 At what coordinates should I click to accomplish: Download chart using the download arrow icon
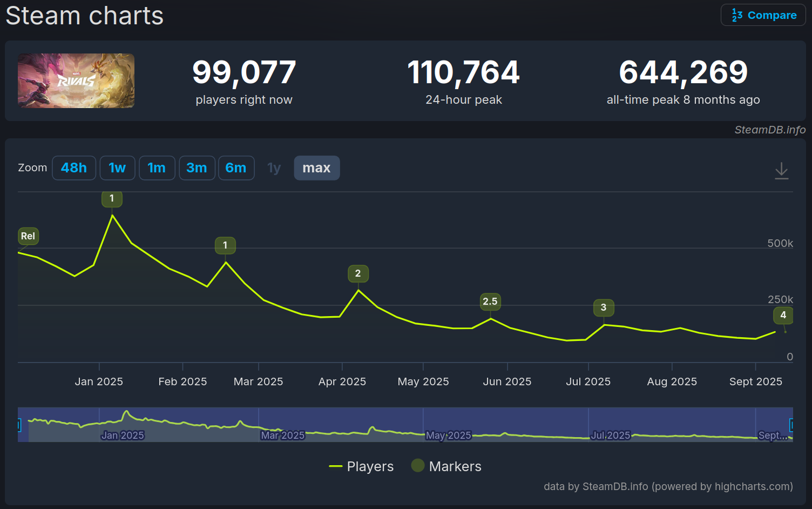point(781,171)
